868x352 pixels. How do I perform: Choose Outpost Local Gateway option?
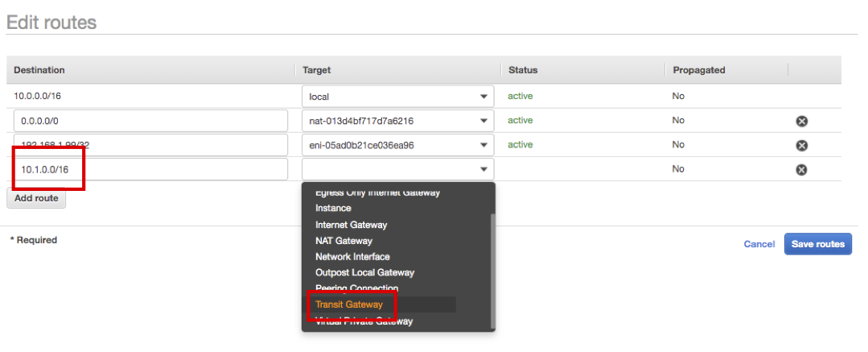coord(364,273)
